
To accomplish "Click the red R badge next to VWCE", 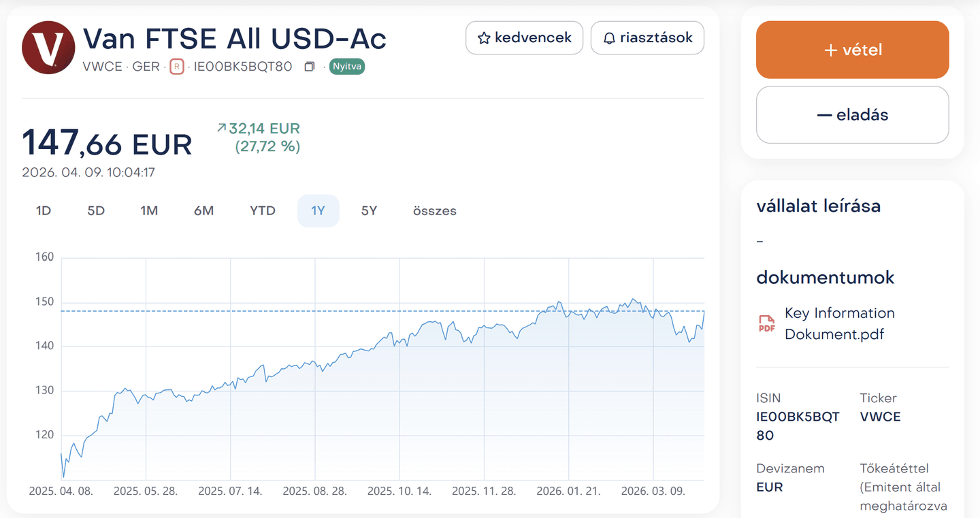I will click(176, 66).
